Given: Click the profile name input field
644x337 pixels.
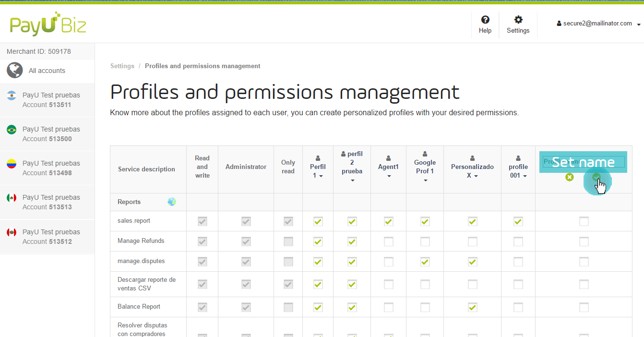Looking at the screenshot, I should (x=583, y=162).
